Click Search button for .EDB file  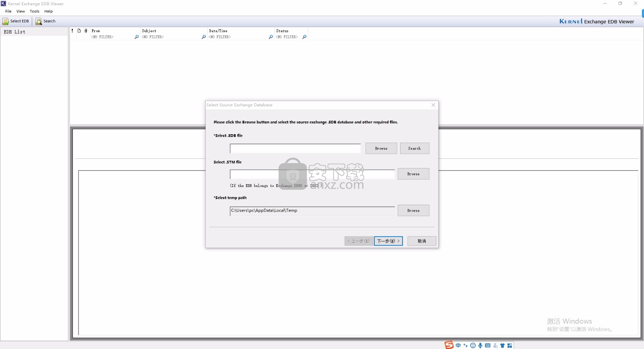[414, 148]
